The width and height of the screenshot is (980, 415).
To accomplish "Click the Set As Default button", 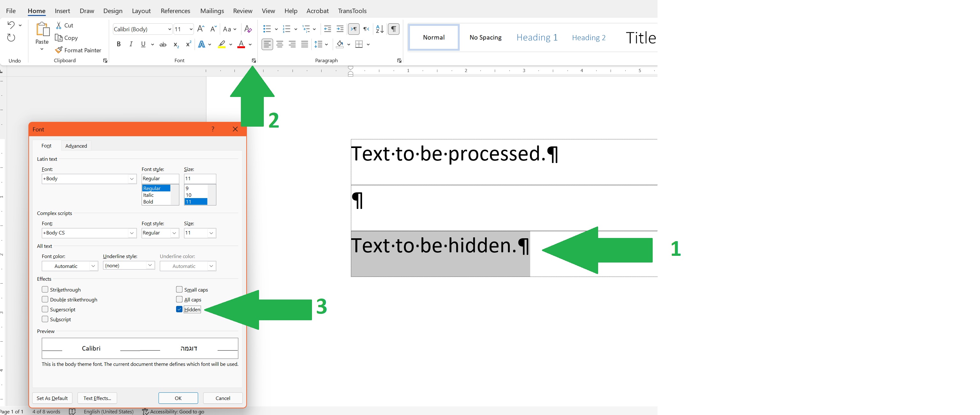I will tap(52, 397).
